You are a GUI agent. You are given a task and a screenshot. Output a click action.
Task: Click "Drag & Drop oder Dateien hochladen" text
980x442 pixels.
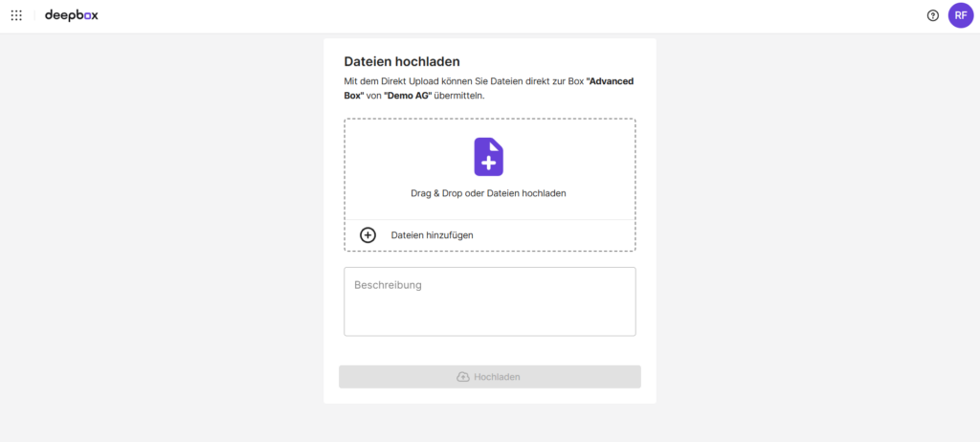pos(488,193)
